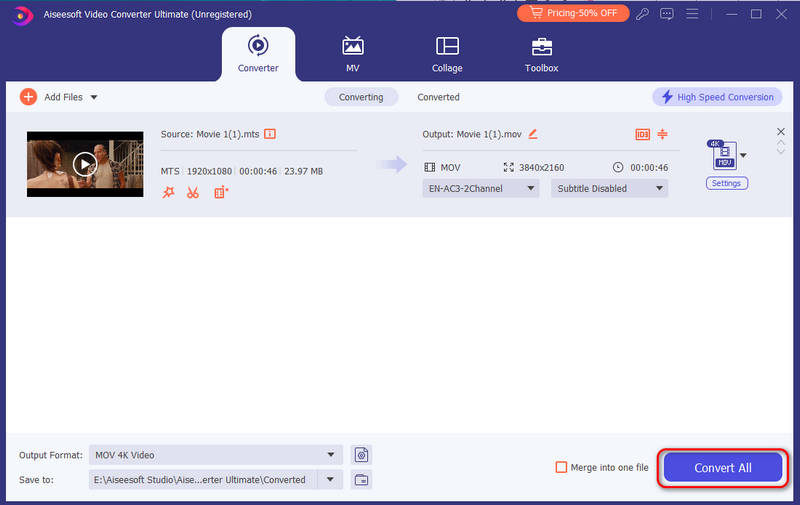Open the EN-AC3-2Channel audio dropdown

click(481, 189)
